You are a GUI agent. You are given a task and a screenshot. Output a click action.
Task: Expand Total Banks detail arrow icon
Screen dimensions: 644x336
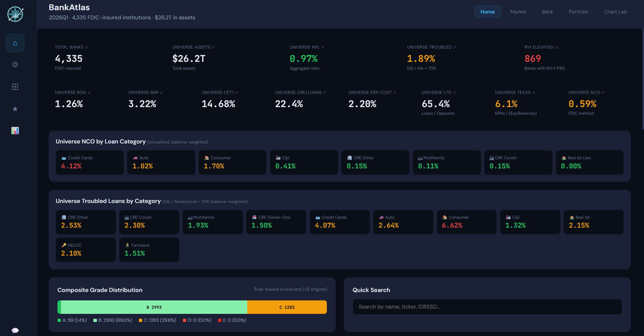(x=87, y=47)
